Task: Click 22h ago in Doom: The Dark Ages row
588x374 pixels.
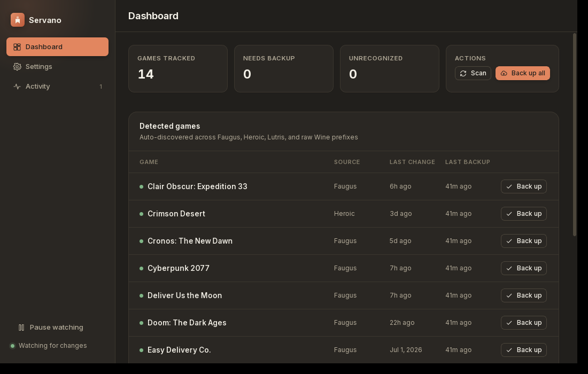Action: click(402, 323)
